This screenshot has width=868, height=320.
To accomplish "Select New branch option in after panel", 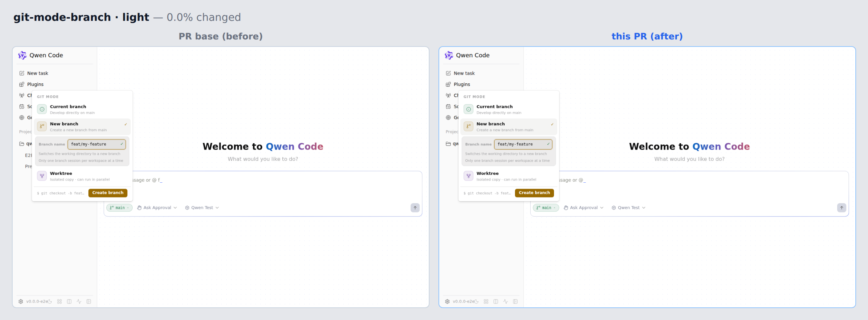I will pyautogui.click(x=509, y=127).
